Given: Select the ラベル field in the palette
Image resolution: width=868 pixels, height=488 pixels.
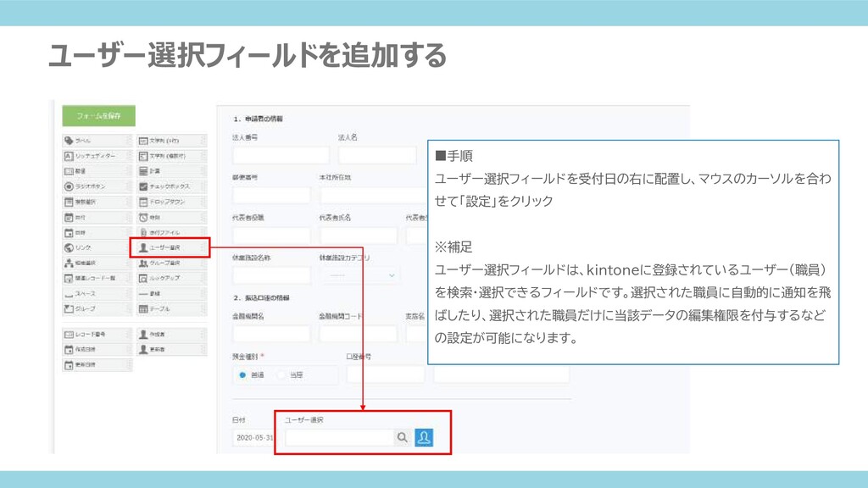Looking at the screenshot, I should coord(97,141).
